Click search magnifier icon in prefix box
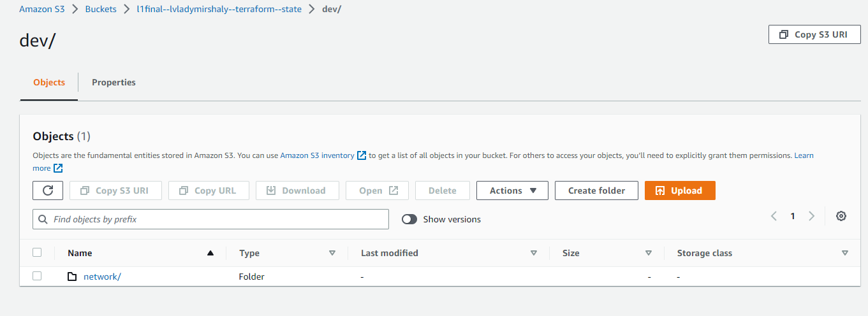Viewport: 868px width, 316px height. coord(43,219)
